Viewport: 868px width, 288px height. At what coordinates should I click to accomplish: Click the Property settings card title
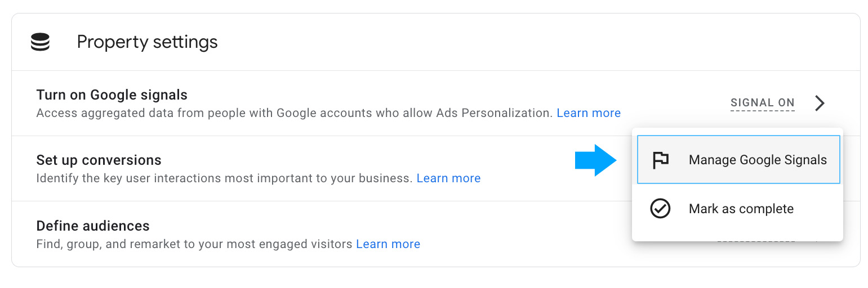click(x=147, y=42)
